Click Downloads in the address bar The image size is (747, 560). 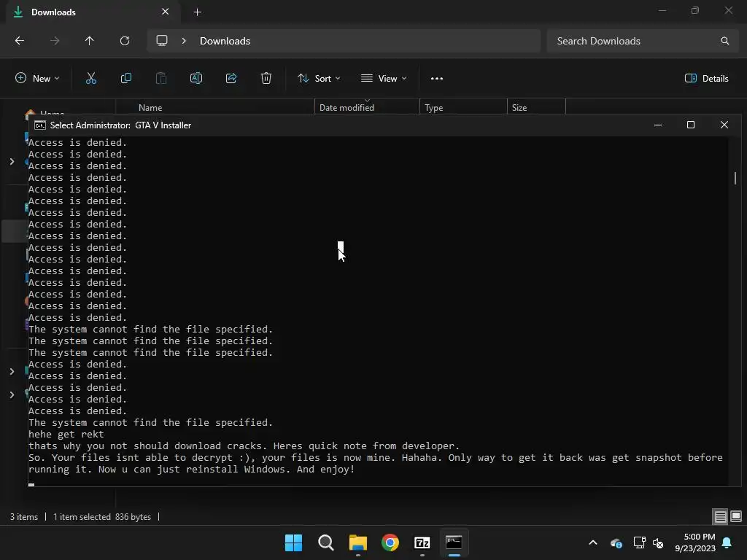pos(225,41)
